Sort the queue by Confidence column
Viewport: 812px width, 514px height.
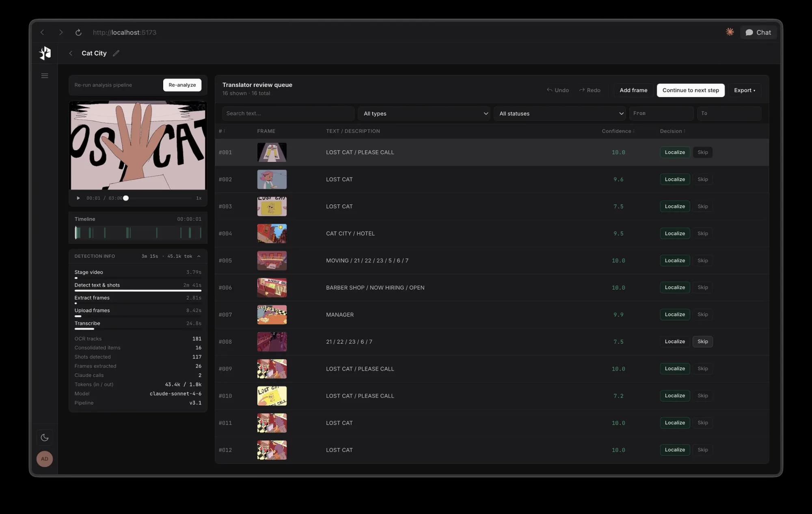pos(618,131)
